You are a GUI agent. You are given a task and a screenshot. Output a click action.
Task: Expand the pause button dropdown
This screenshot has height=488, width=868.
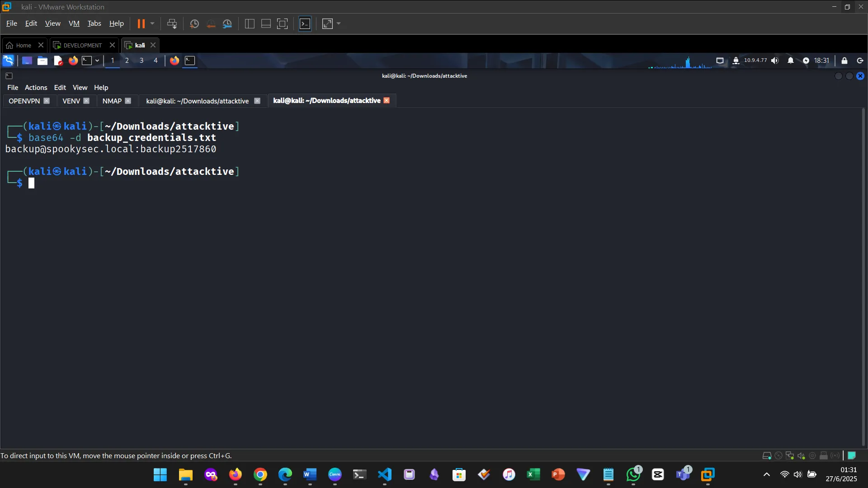[x=153, y=23]
